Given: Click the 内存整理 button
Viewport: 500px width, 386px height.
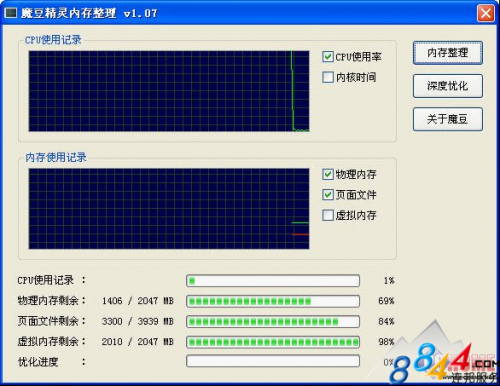Looking at the screenshot, I should tap(448, 53).
